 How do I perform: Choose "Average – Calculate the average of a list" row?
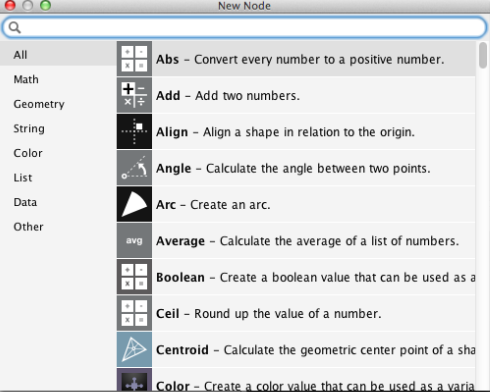(296, 240)
